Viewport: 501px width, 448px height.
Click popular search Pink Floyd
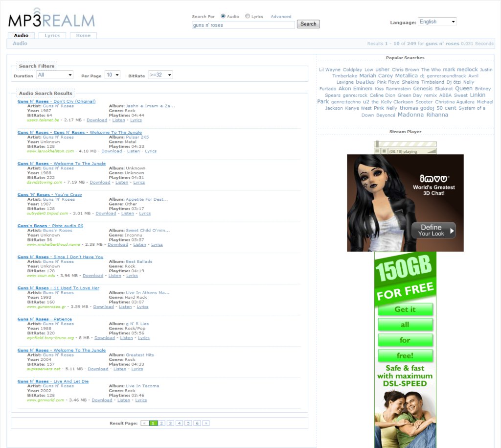388,82
